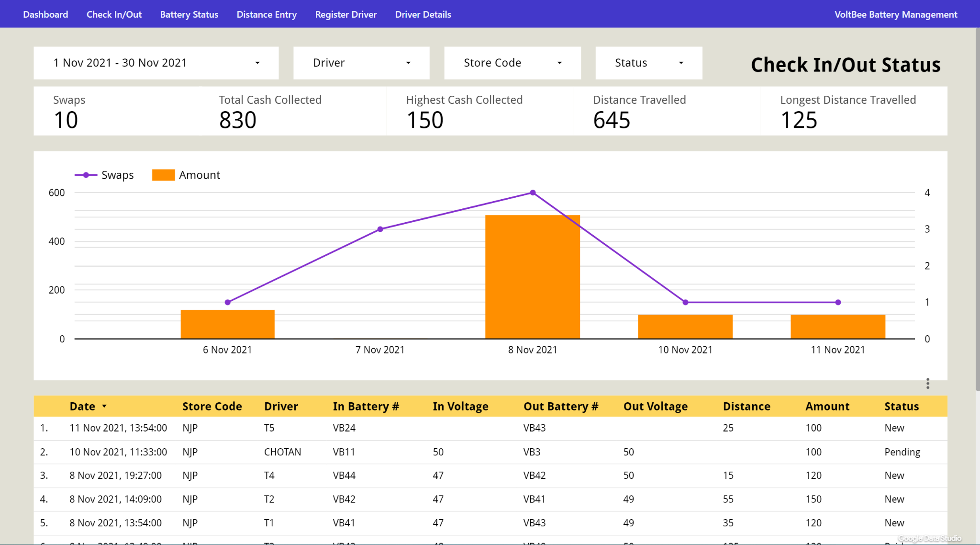Click the orange Amount legend swatch

tap(162, 174)
